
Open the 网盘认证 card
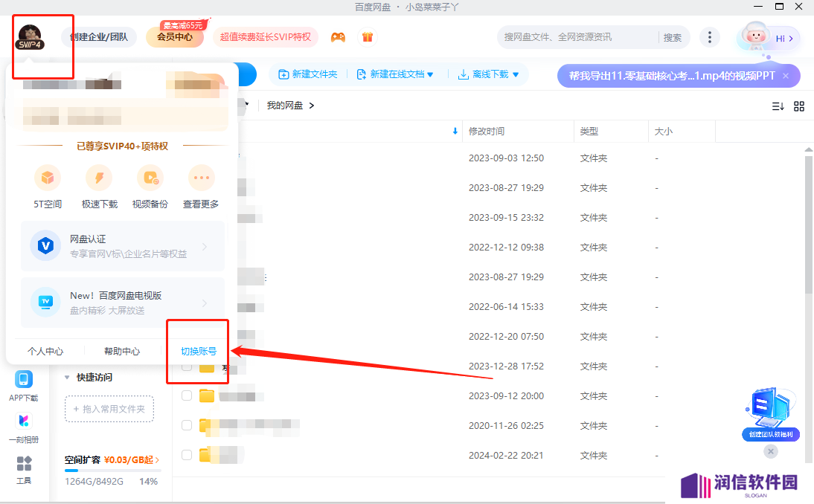[123, 246]
